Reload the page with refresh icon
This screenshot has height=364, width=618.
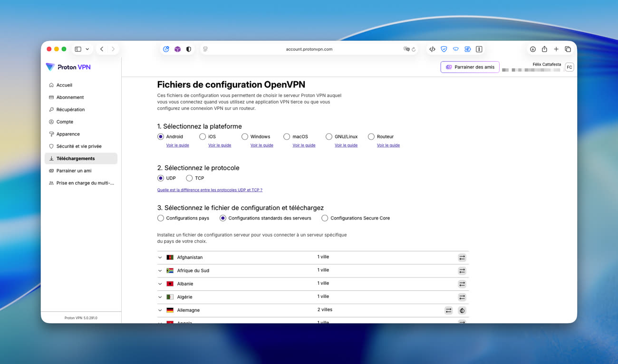[x=414, y=49]
